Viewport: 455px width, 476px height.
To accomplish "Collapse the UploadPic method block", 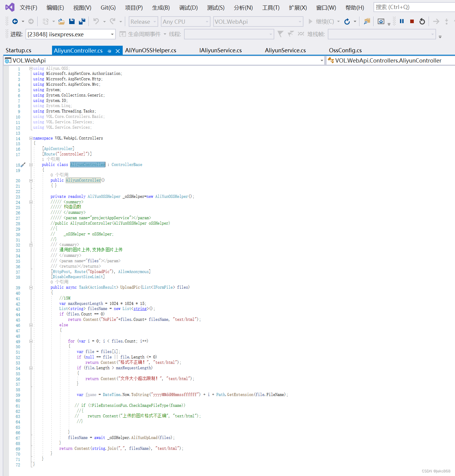I will pyautogui.click(x=31, y=287).
